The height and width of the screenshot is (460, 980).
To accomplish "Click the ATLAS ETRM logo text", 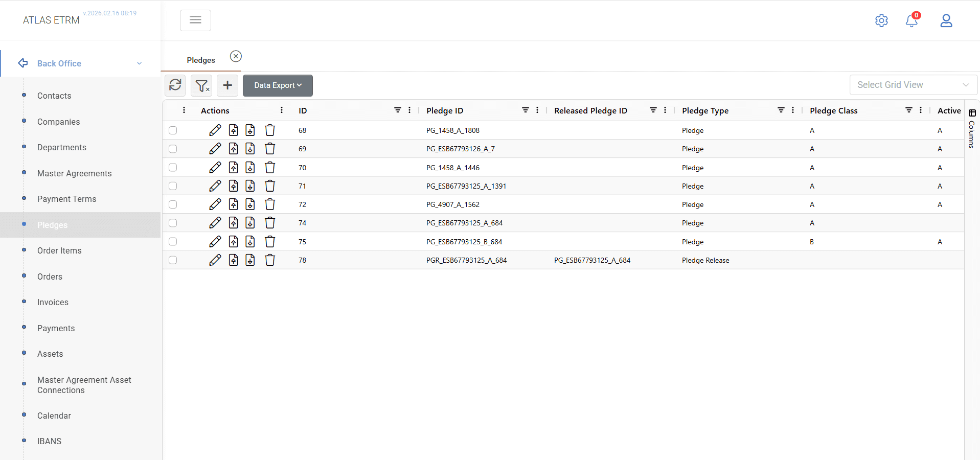I will 51,20.
